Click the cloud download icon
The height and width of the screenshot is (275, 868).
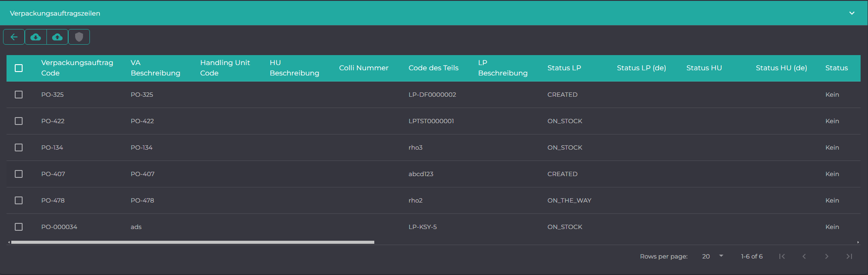[36, 37]
